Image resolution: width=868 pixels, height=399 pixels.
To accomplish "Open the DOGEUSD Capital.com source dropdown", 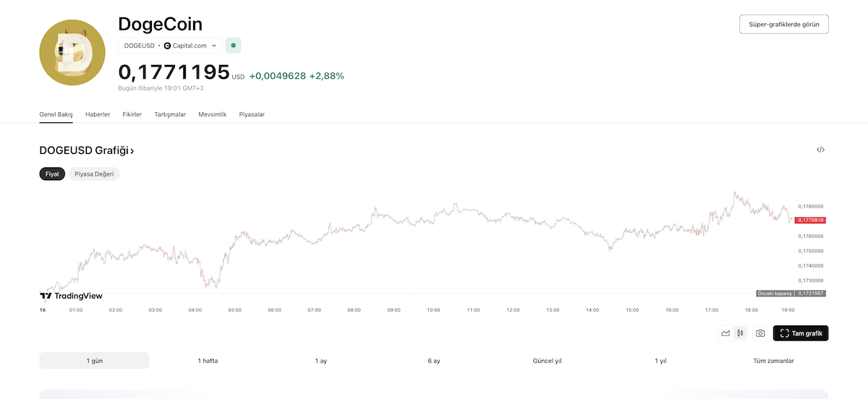I will (170, 46).
